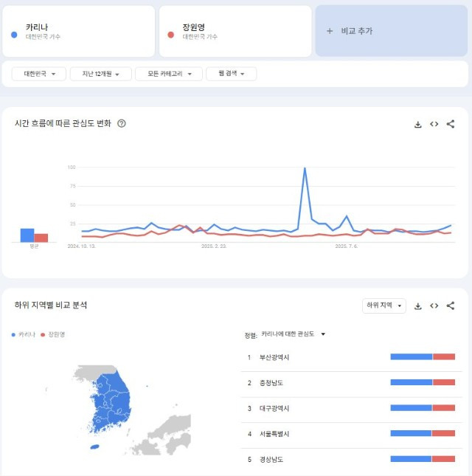Edit the 카리나 search term

coord(37,27)
